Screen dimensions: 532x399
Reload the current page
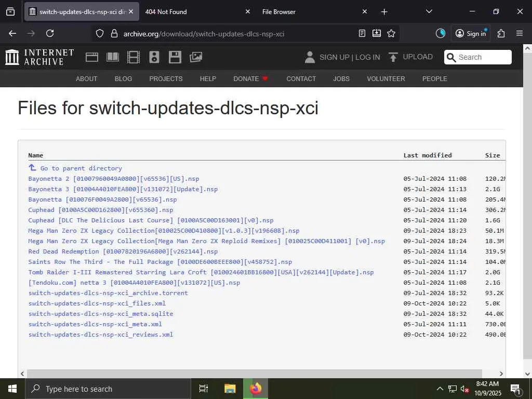tap(50, 33)
